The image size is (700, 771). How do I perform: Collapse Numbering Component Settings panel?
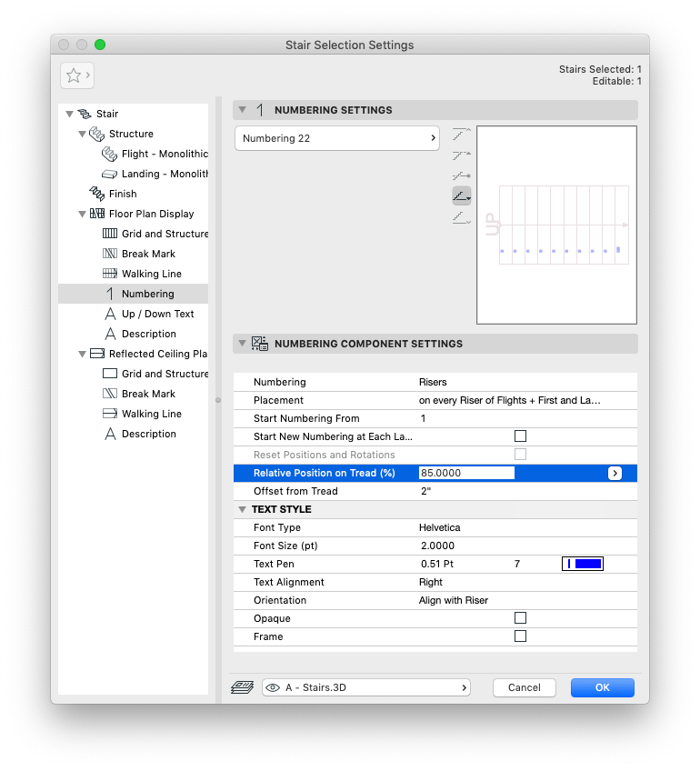point(243,343)
